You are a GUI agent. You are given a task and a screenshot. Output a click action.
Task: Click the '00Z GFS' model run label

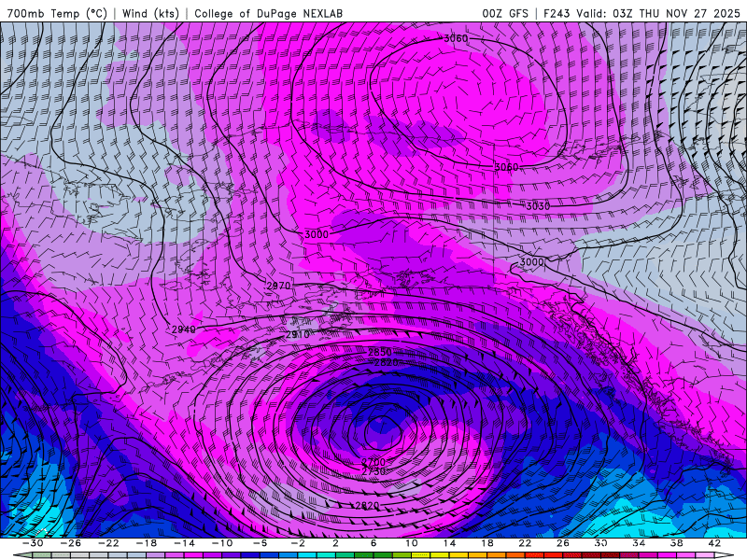pyautogui.click(x=505, y=13)
